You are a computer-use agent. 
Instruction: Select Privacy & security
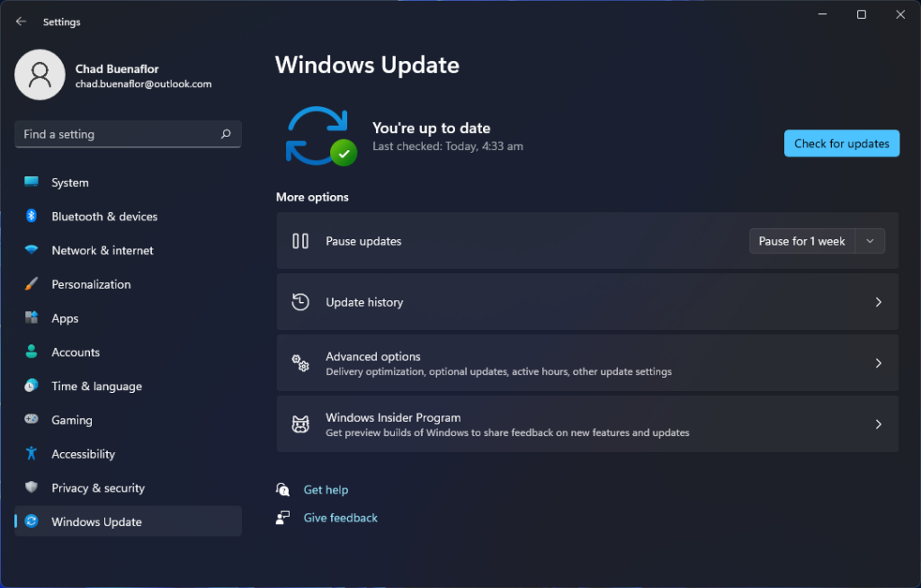(128, 487)
